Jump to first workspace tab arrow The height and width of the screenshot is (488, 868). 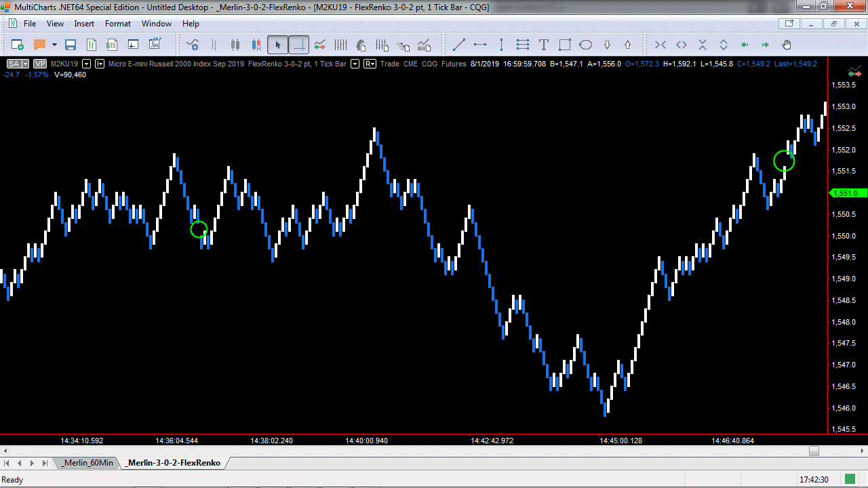coord(8,463)
